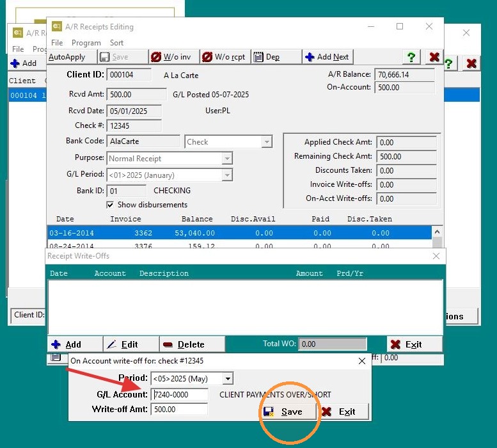Click Exit in the On Account write-off dialog

tap(344, 412)
